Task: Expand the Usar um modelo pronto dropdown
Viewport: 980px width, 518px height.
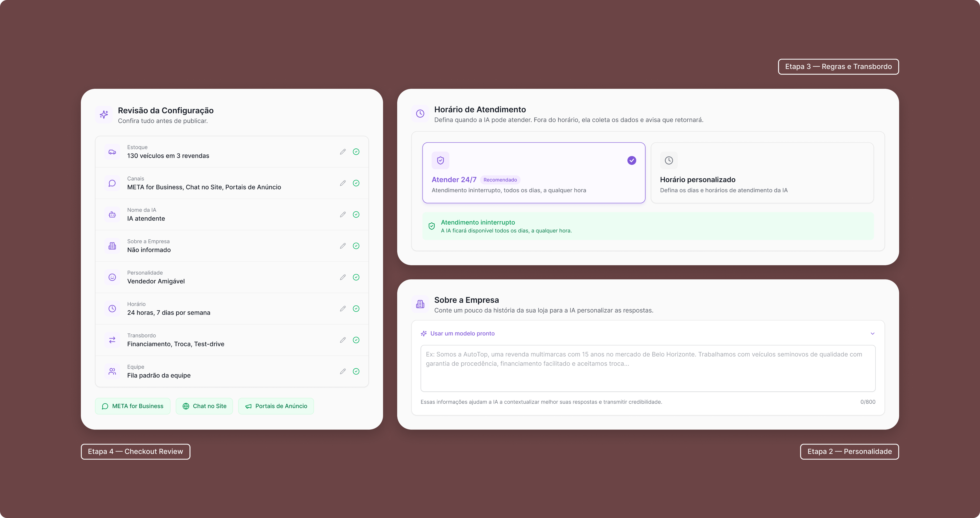Action: (x=463, y=333)
